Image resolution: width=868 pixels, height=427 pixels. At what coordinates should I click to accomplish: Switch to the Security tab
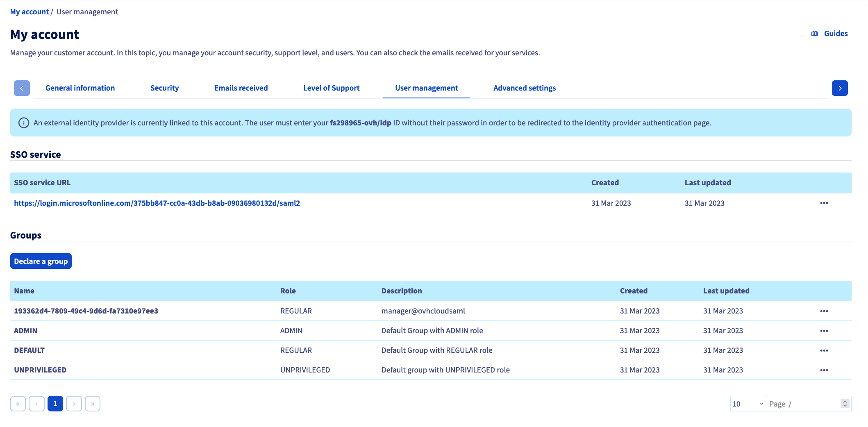(164, 88)
